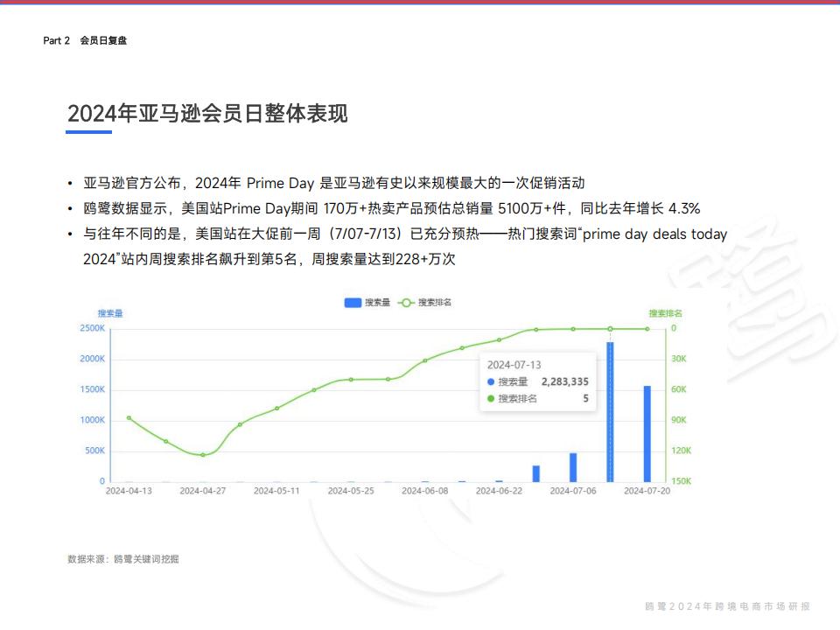Click the 2000K left axis label
840x630 pixels.
click(92, 359)
